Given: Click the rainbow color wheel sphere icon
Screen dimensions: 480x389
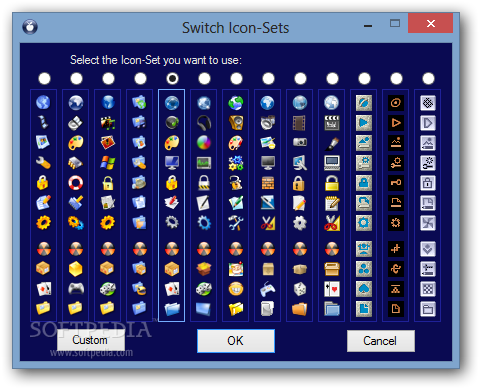Looking at the screenshot, I should tap(204, 143).
